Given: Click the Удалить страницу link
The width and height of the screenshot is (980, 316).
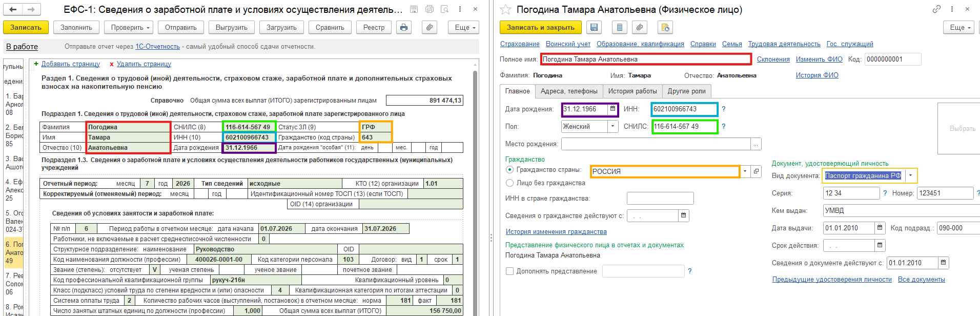Looking at the screenshot, I should click(144, 64).
